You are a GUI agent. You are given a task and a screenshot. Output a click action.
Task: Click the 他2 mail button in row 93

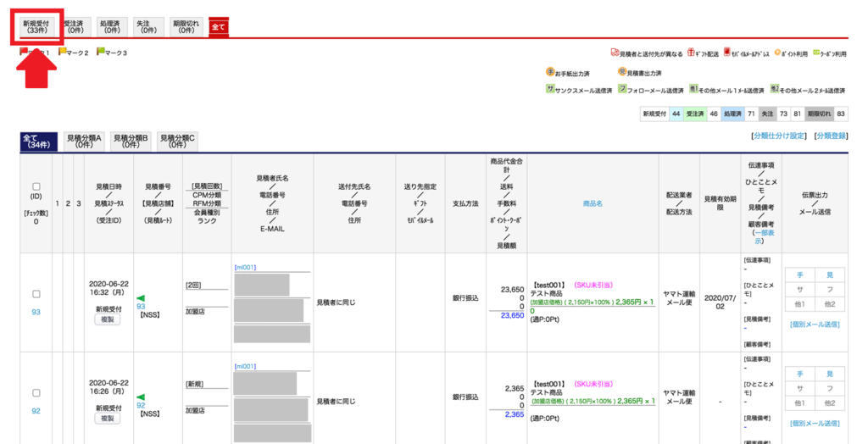(x=829, y=302)
